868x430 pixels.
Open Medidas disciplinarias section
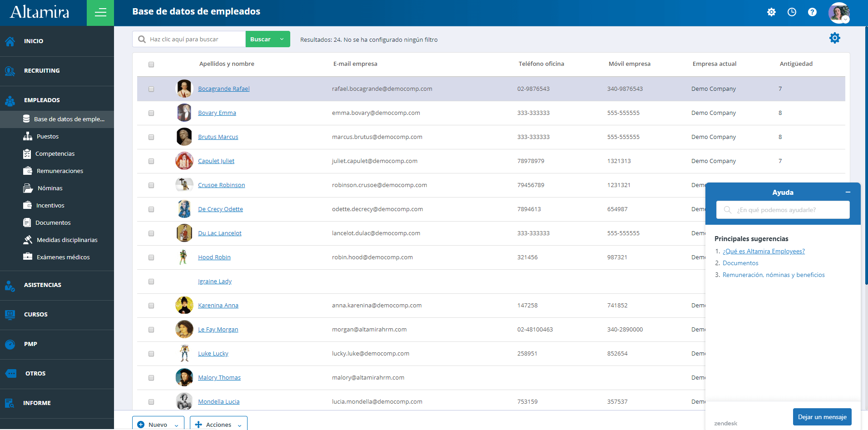[67, 240]
